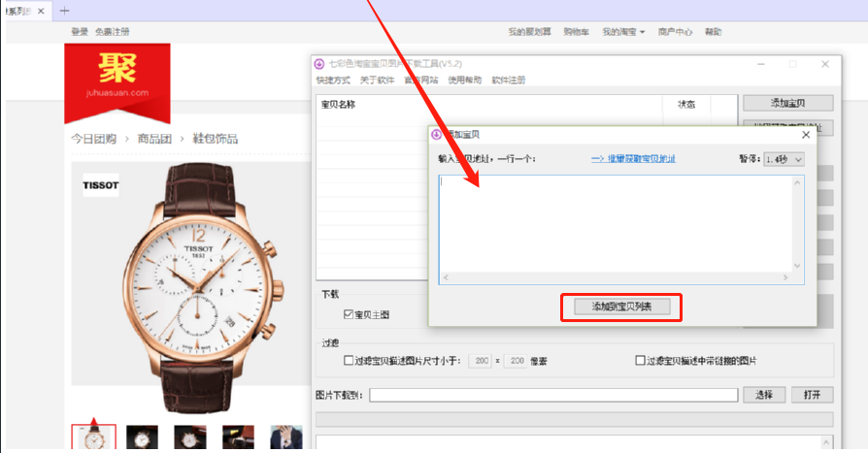Select the third watch thumbnail
This screenshot has height=453, width=868.
190,437
